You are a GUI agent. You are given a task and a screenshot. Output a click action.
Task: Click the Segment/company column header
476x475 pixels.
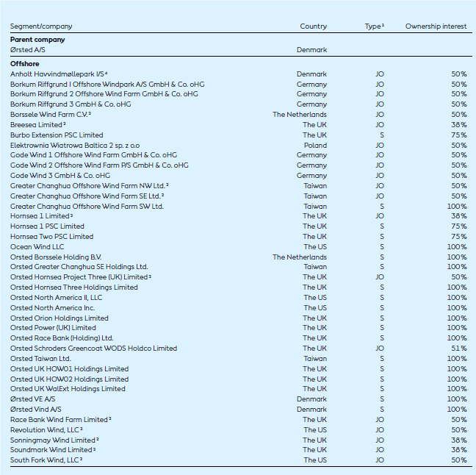click(x=41, y=26)
